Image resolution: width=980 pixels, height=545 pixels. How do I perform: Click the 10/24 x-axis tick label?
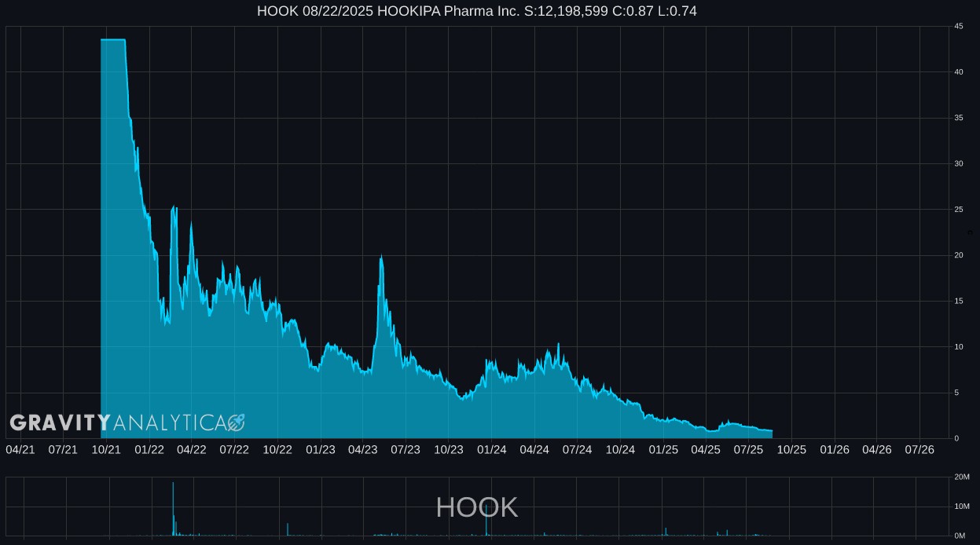tap(620, 449)
